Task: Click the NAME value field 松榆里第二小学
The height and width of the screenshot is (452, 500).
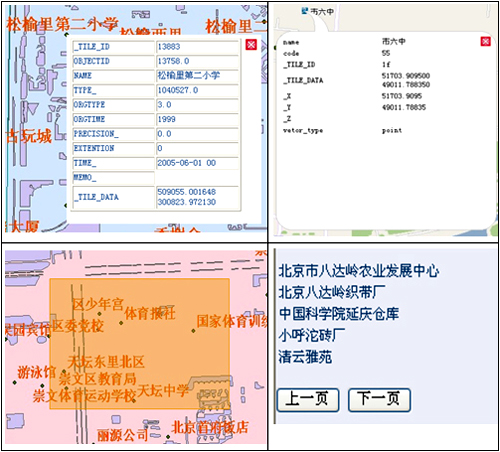Action: 198,76
